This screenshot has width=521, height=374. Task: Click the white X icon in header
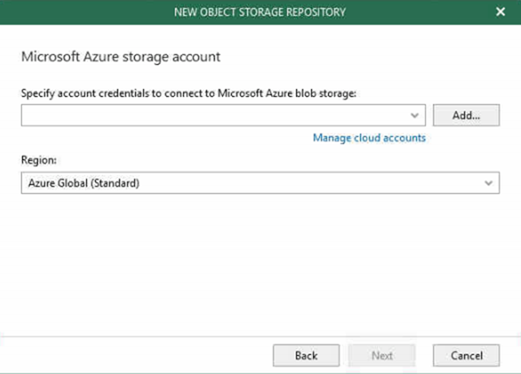click(x=500, y=12)
